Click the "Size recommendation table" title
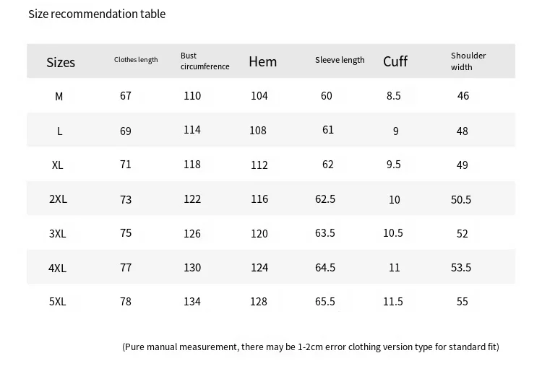The height and width of the screenshot is (392, 542). pos(97,14)
